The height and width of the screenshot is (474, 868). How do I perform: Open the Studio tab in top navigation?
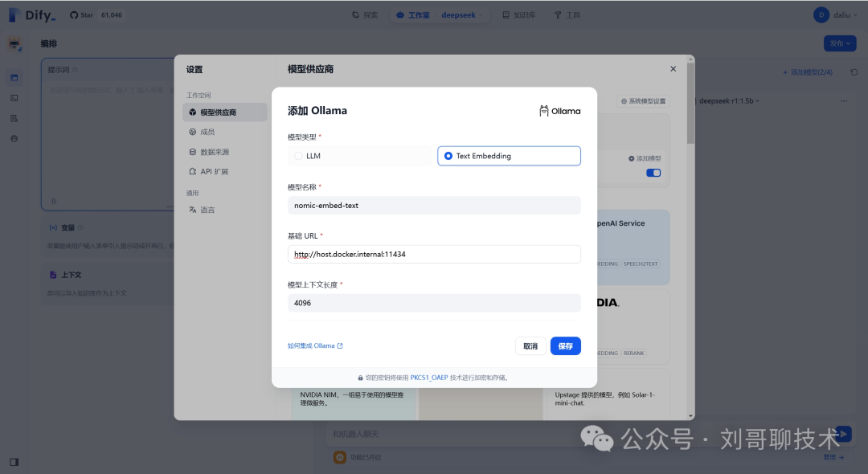413,15
